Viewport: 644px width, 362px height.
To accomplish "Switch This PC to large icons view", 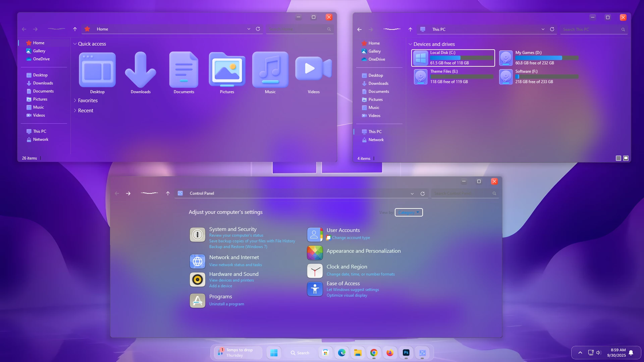I will (x=626, y=158).
